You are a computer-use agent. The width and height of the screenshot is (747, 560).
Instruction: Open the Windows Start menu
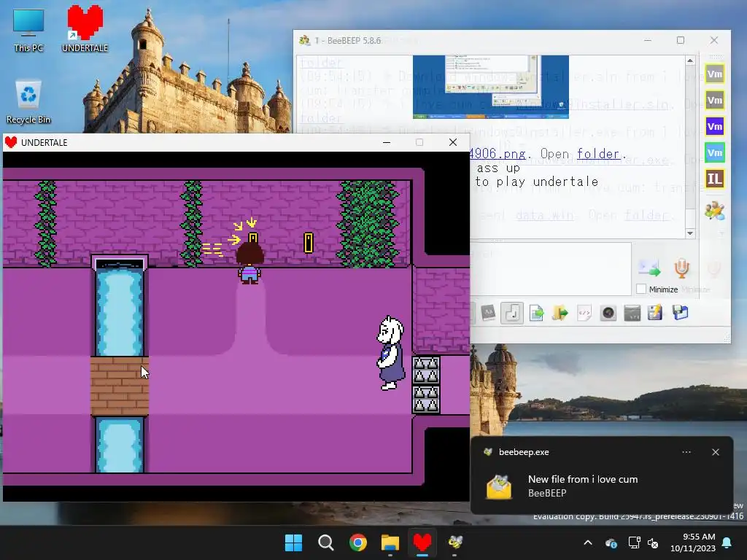coord(293,542)
